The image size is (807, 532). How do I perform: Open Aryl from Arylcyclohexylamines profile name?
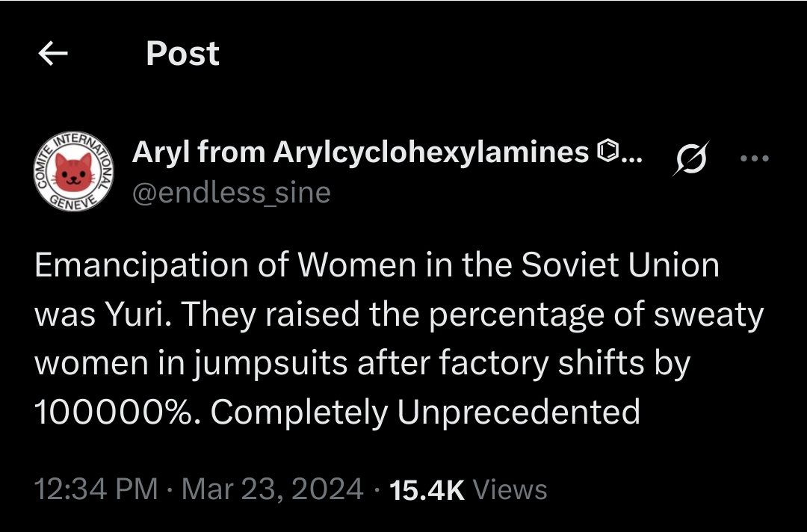[x=360, y=152]
